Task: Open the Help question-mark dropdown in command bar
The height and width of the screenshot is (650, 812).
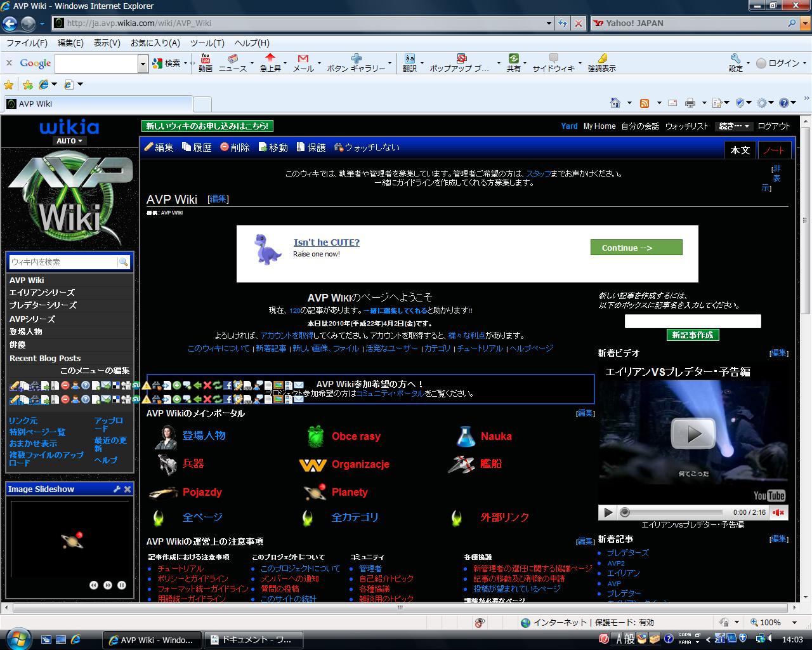Action: pyautogui.click(x=793, y=103)
